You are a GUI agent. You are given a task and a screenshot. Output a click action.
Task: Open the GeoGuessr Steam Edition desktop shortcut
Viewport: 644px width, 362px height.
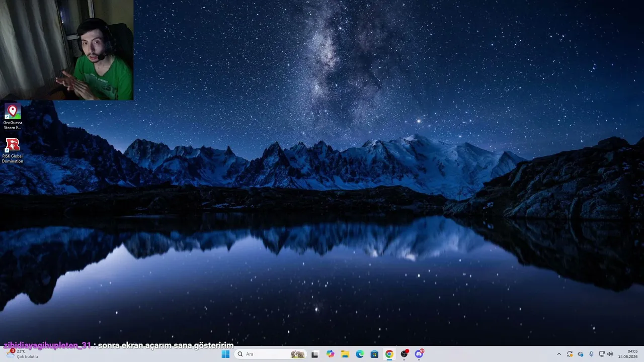click(13, 117)
